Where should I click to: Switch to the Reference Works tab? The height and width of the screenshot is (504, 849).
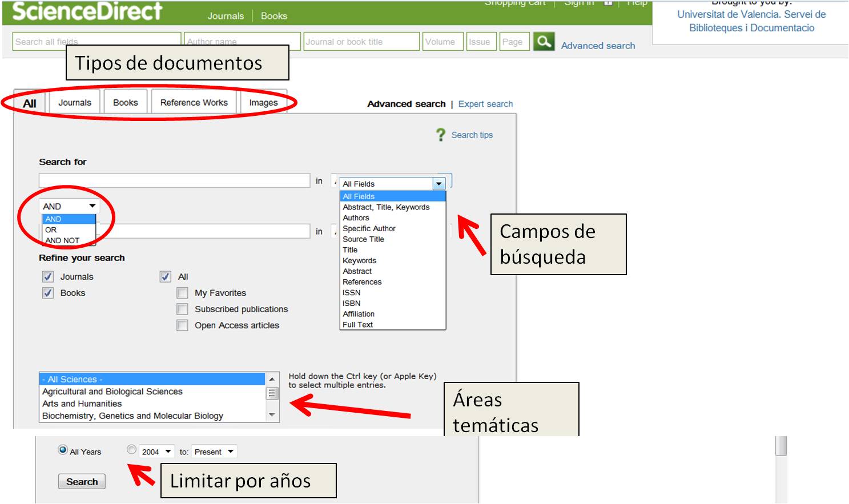(x=194, y=102)
